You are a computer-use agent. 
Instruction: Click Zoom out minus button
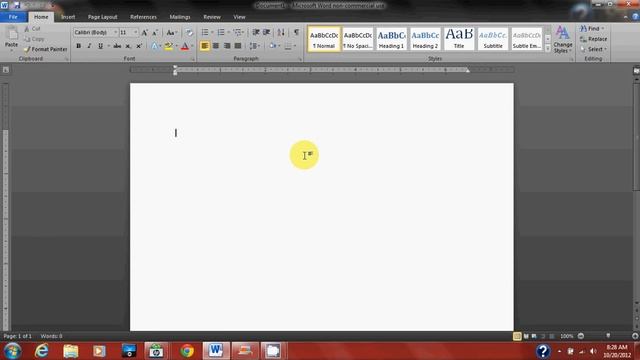pos(581,336)
